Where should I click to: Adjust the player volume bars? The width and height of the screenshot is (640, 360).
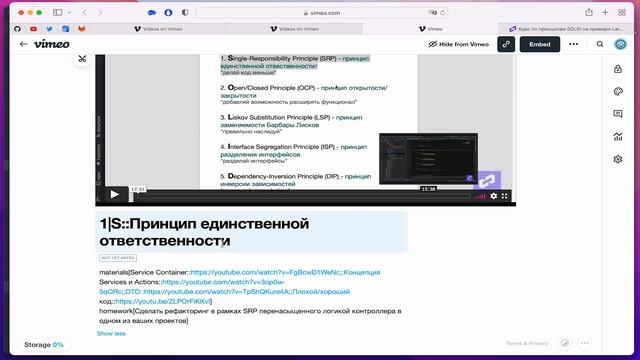(480, 196)
